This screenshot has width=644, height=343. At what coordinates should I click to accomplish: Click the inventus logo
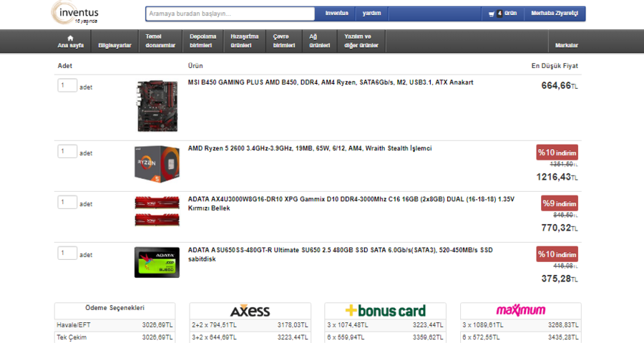[75, 13]
